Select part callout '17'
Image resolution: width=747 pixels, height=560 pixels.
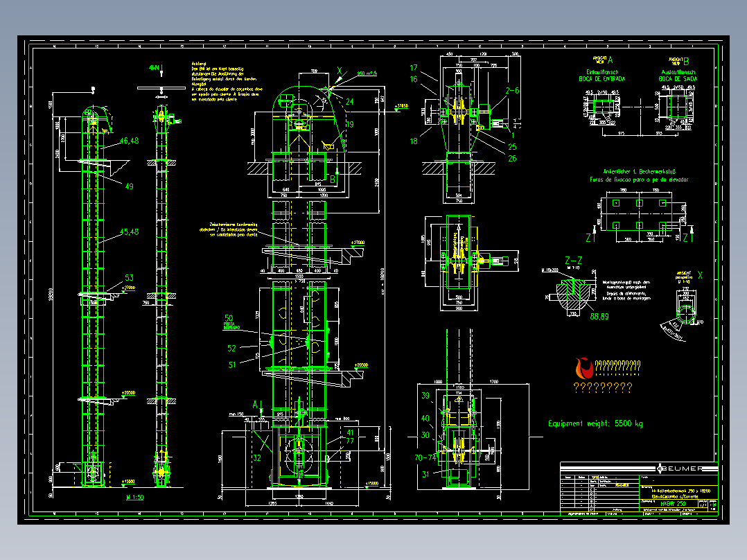click(x=414, y=68)
